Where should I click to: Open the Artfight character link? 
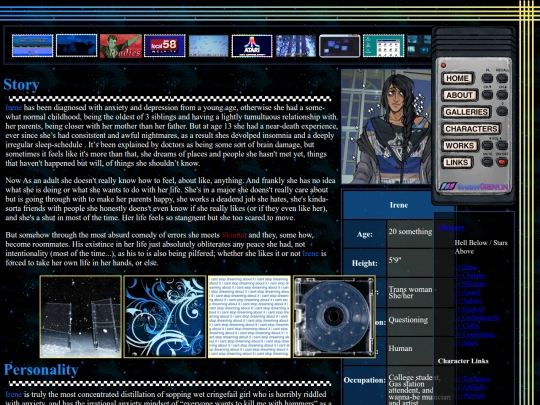[x=471, y=387]
